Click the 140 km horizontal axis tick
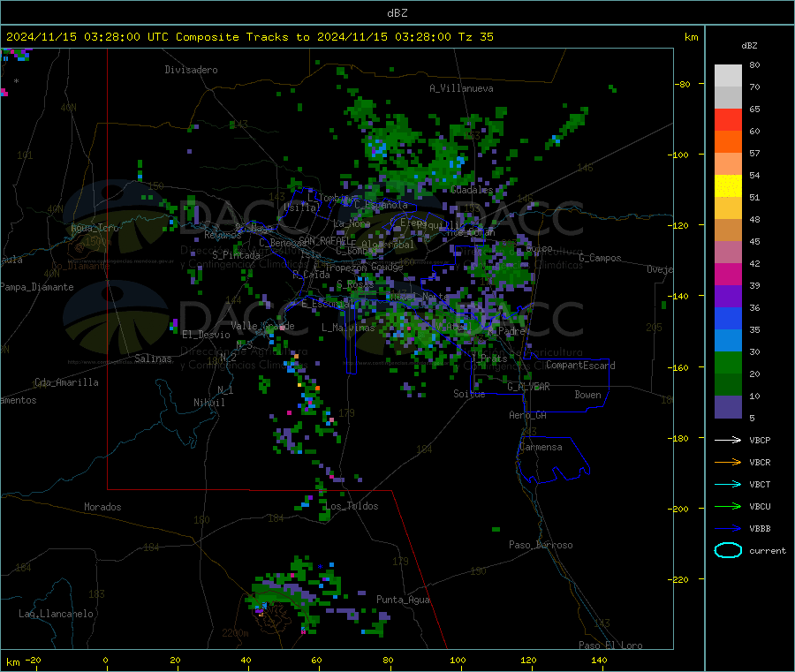The width and height of the screenshot is (795, 672). pos(599,660)
